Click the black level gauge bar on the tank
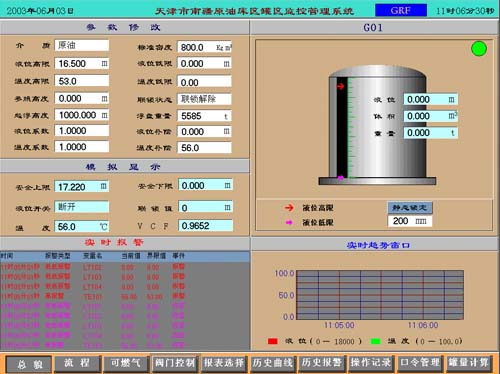The image size is (500, 374). (x=342, y=127)
